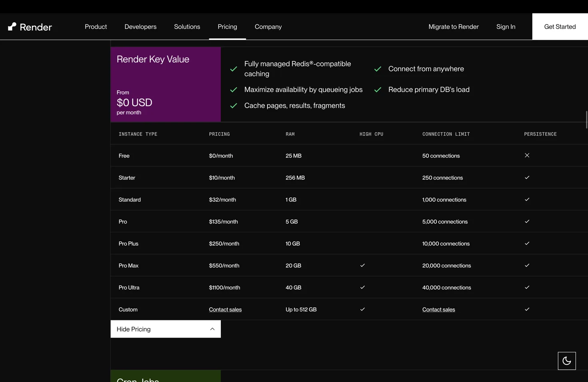588x382 pixels.
Task: Click the Sign In link
Action: pyautogui.click(x=506, y=27)
